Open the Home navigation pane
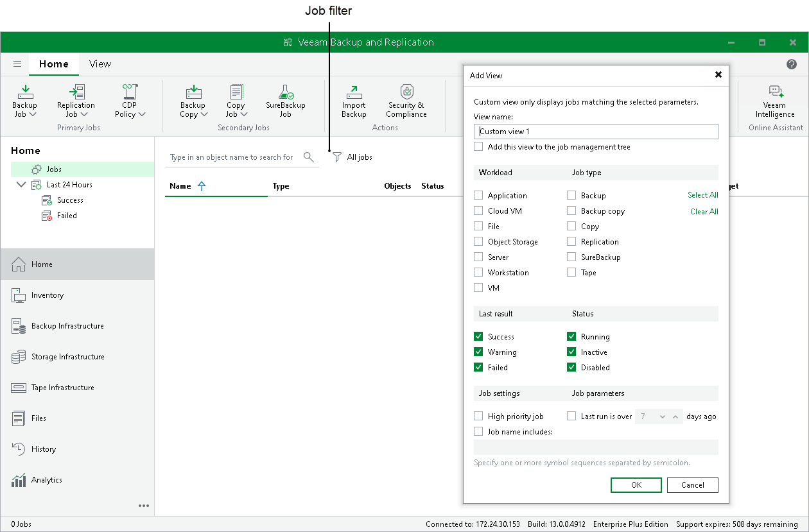 point(77,264)
